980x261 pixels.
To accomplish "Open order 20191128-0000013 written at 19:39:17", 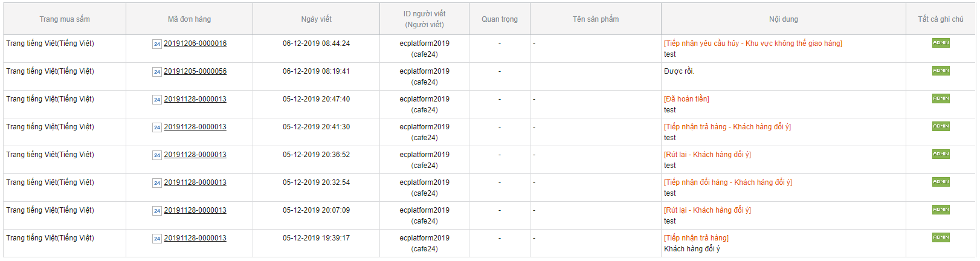I will pos(195,238).
